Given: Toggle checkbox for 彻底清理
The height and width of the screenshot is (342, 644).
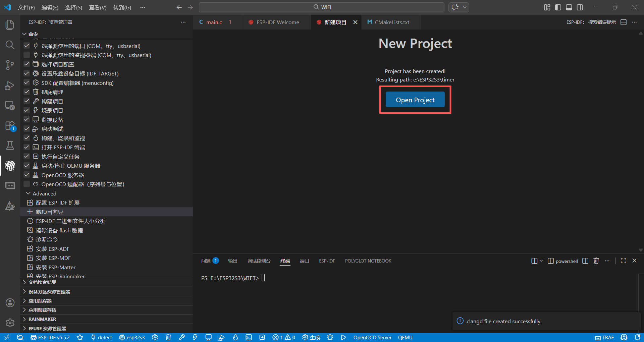Looking at the screenshot, I should click(27, 92).
